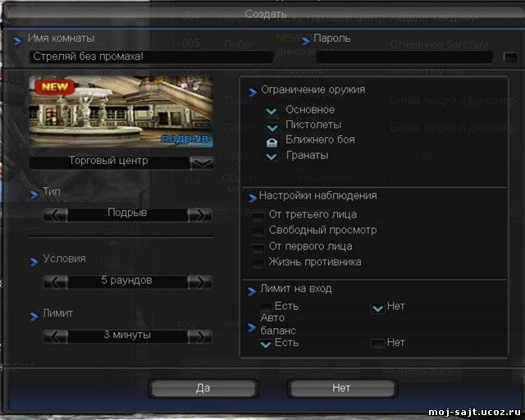
Task: Increase rounds with right arrow near 5 раундов
Action: (x=200, y=282)
